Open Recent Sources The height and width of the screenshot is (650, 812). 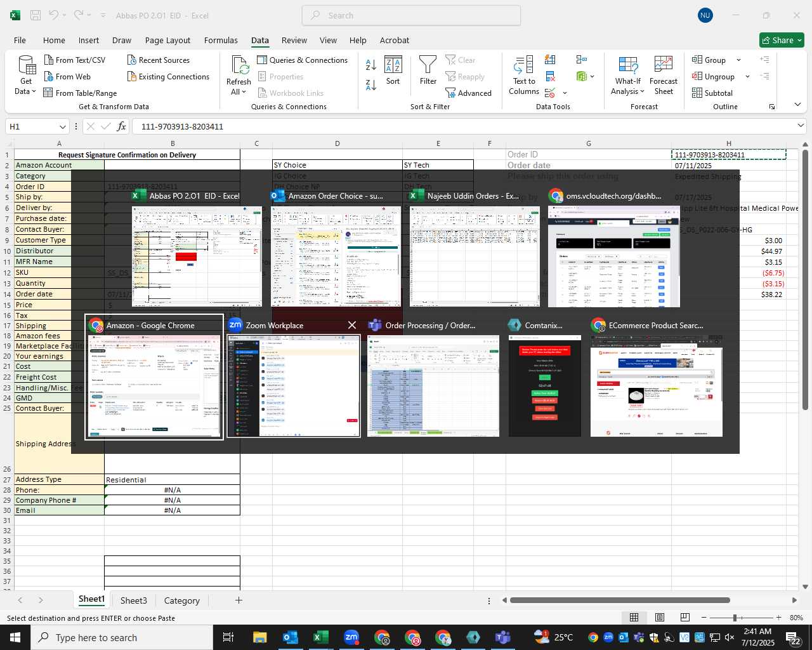pos(159,60)
